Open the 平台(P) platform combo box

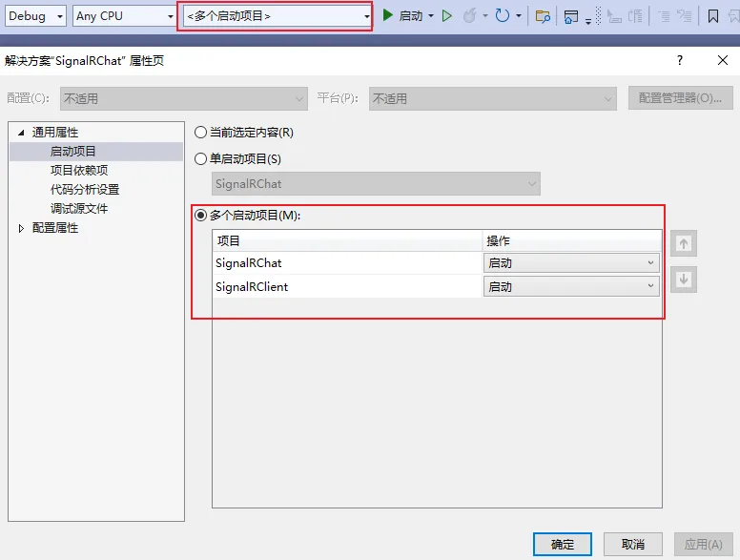493,98
